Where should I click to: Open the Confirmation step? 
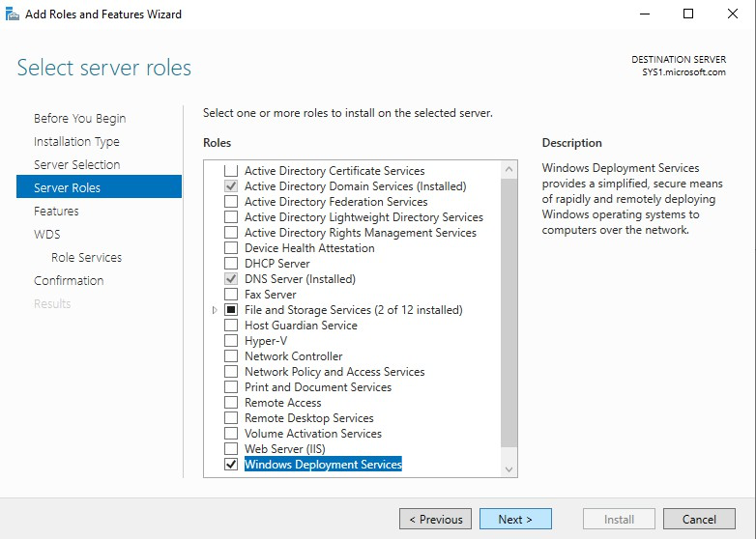coord(69,280)
